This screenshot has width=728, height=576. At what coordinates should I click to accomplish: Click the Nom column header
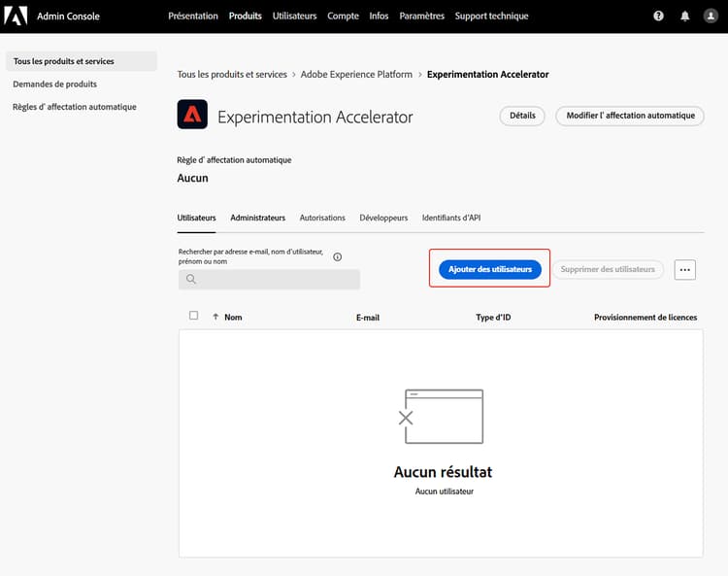(233, 318)
